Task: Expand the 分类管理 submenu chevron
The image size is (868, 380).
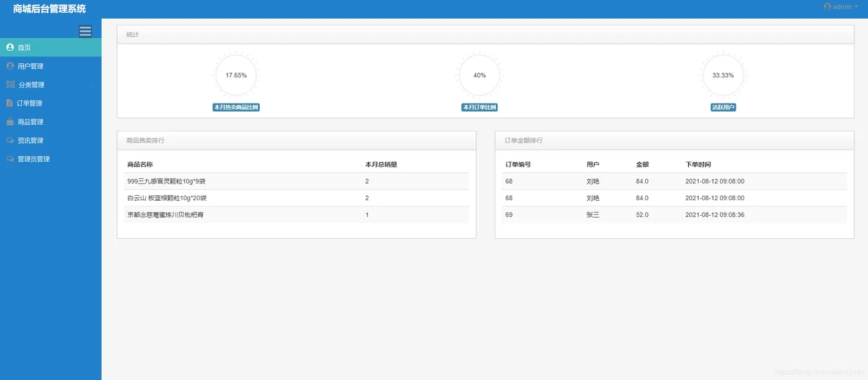Action: click(91, 85)
